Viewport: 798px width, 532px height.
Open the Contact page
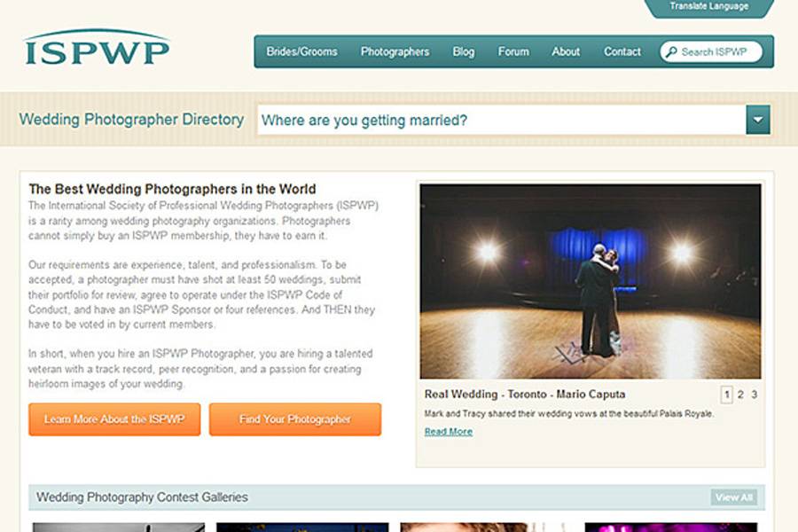pyautogui.click(x=622, y=52)
